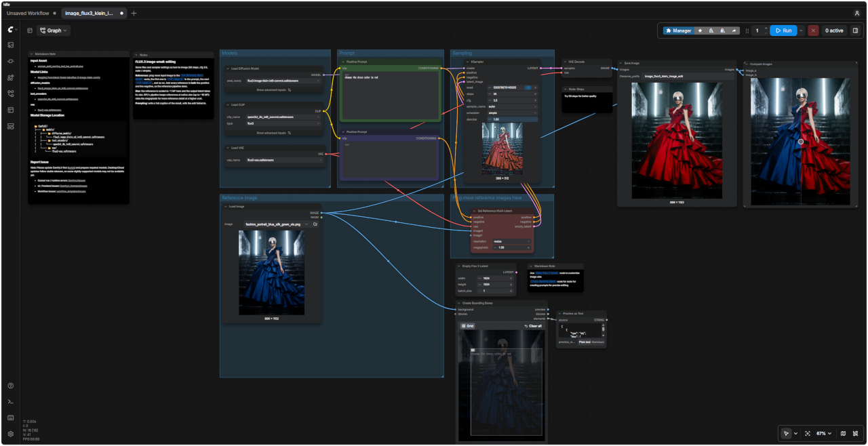Toggle the minimap icon
868x446 pixels.
843,433
